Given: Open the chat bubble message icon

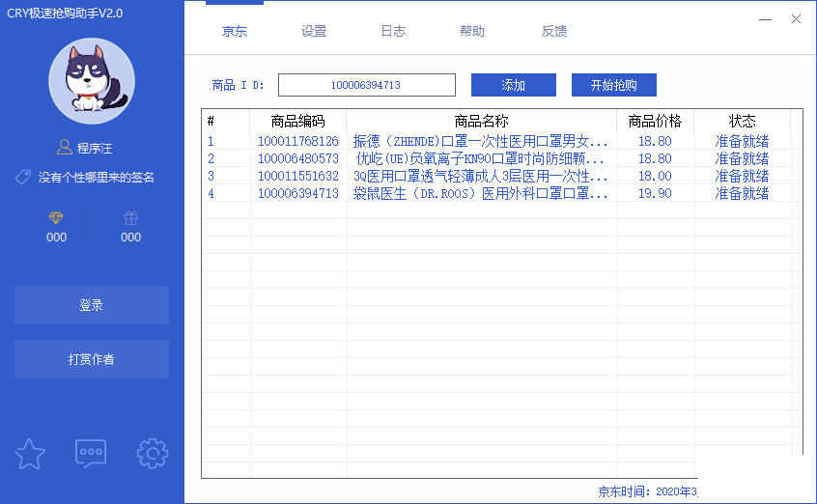Looking at the screenshot, I should point(91,454).
